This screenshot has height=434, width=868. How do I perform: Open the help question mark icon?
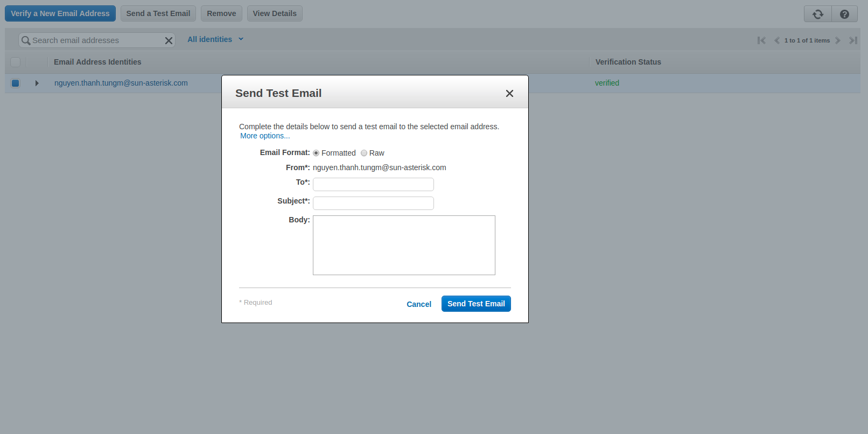tap(844, 14)
